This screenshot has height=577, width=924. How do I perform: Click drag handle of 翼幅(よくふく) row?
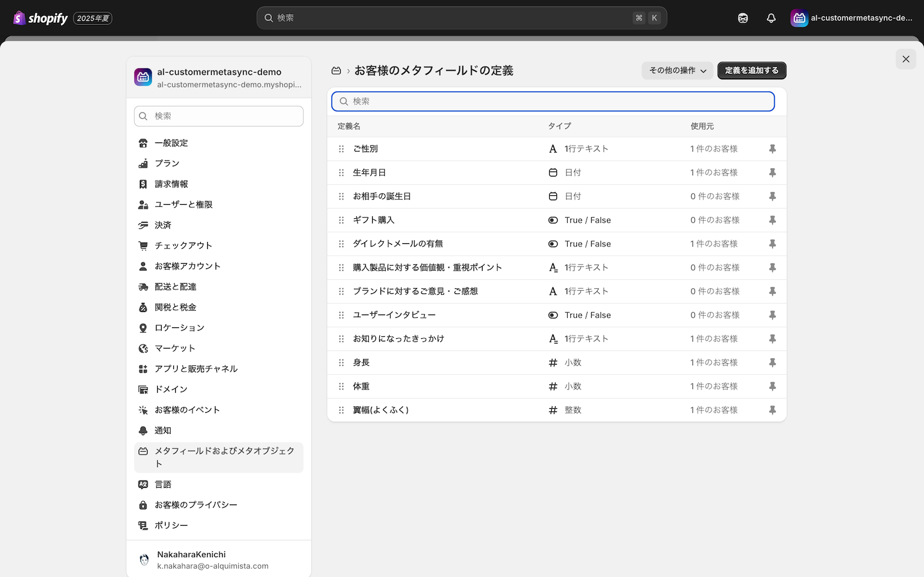point(341,410)
